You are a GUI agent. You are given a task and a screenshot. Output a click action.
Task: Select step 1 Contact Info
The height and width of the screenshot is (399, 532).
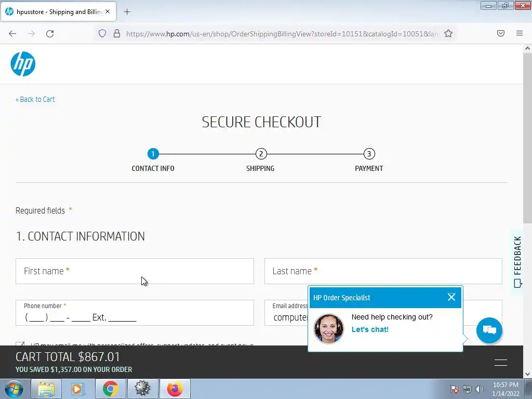[153, 154]
